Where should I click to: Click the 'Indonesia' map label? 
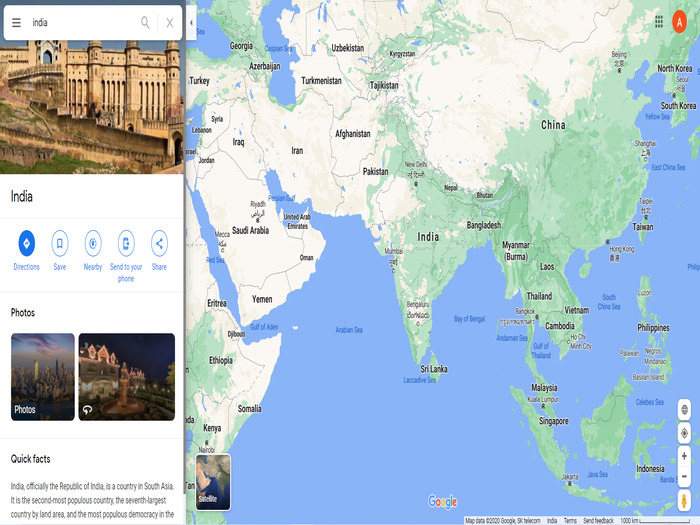(x=650, y=469)
